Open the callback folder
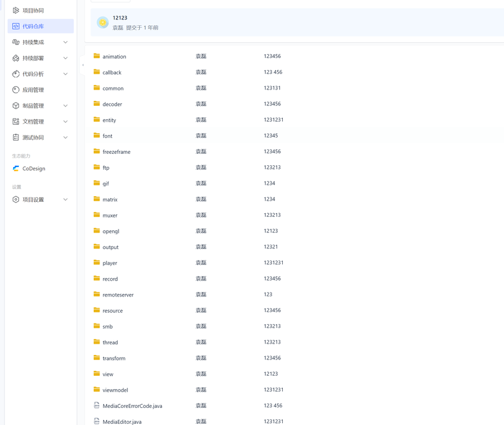Screen dimensions: 504x425 (112, 73)
